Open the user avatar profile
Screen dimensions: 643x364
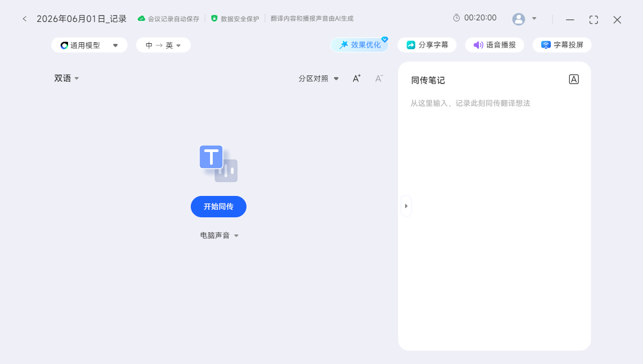[519, 19]
